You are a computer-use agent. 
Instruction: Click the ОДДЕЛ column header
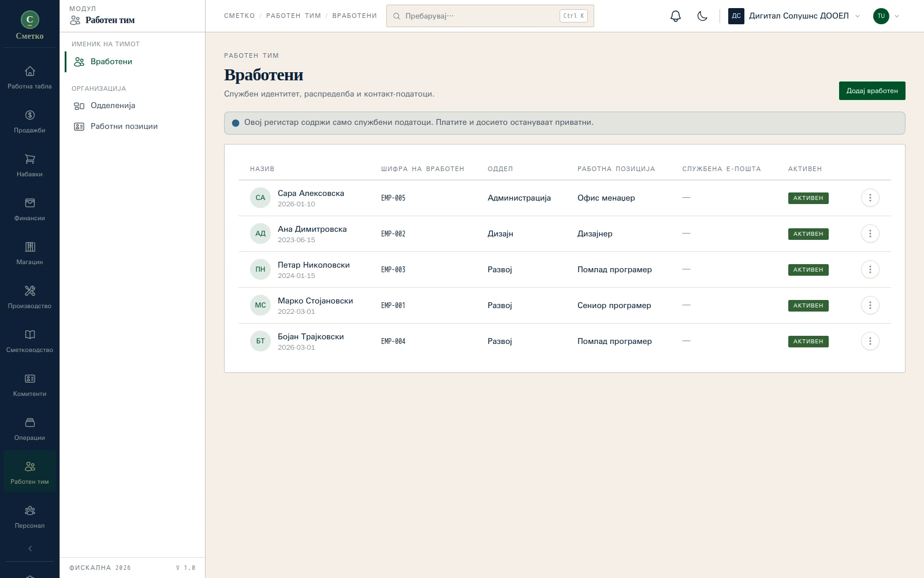tap(500, 169)
